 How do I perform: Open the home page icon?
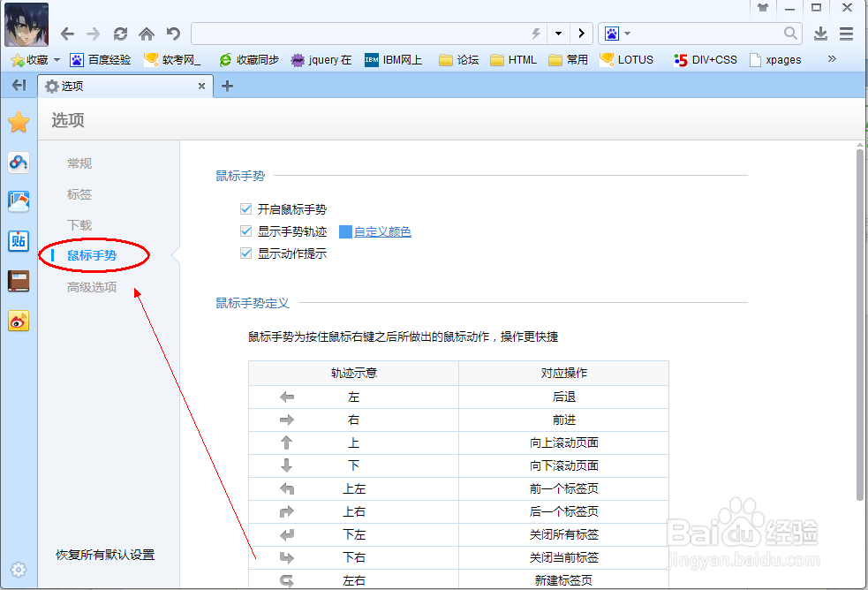(x=147, y=34)
